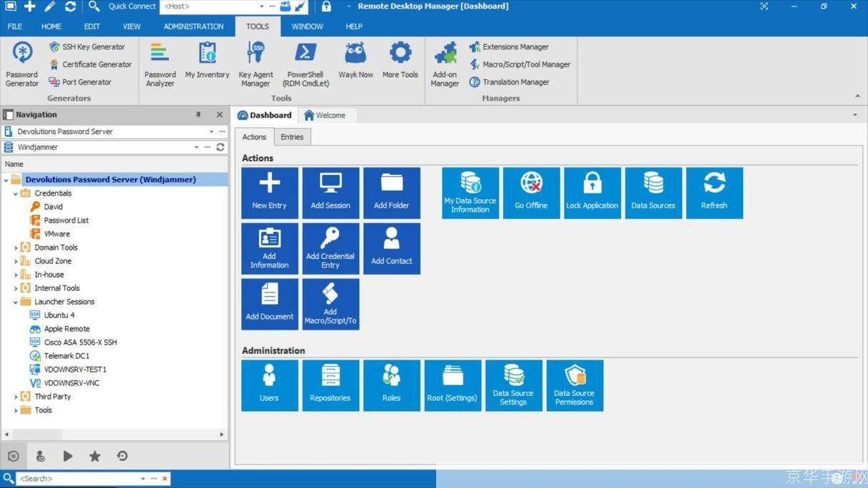Screen dimensions: 868x488
Task: Open My Data Source Information tile
Action: (470, 193)
